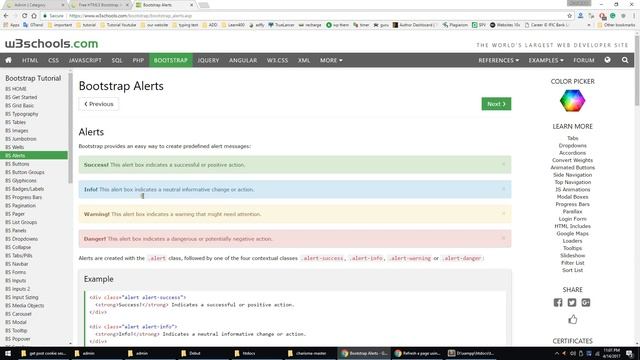640x360 pixels.
Task: Open the EXAMPLES dropdown menu
Action: coord(546,60)
